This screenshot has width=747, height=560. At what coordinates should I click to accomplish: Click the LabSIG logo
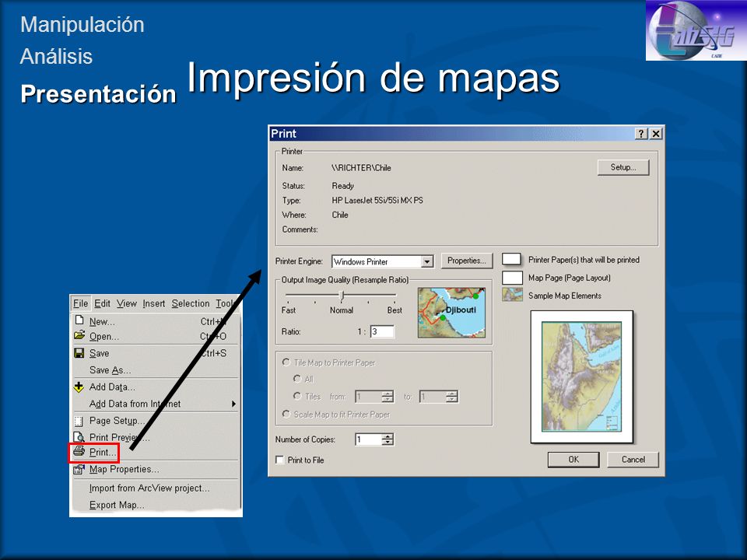(x=696, y=30)
